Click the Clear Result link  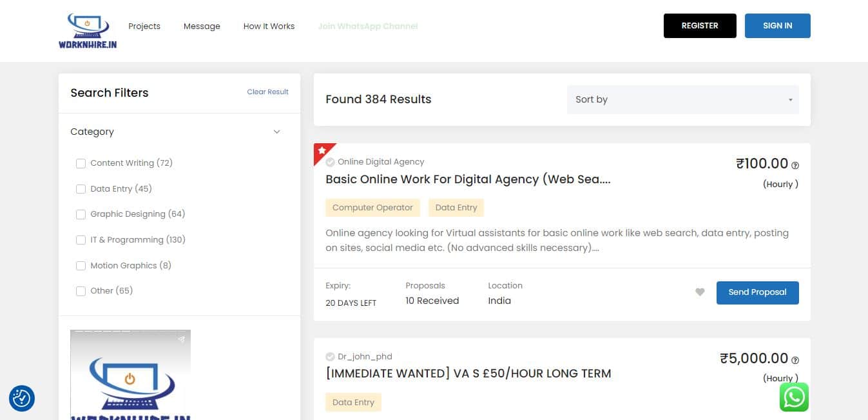point(267,92)
